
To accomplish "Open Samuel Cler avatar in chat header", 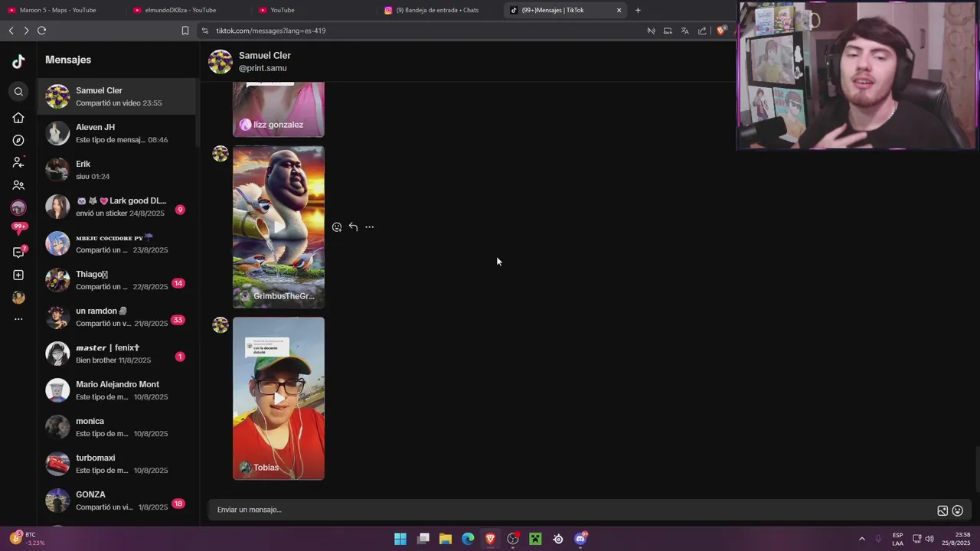I will click(220, 62).
